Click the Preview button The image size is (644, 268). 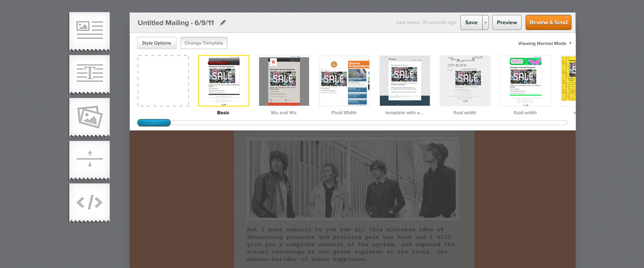506,23
